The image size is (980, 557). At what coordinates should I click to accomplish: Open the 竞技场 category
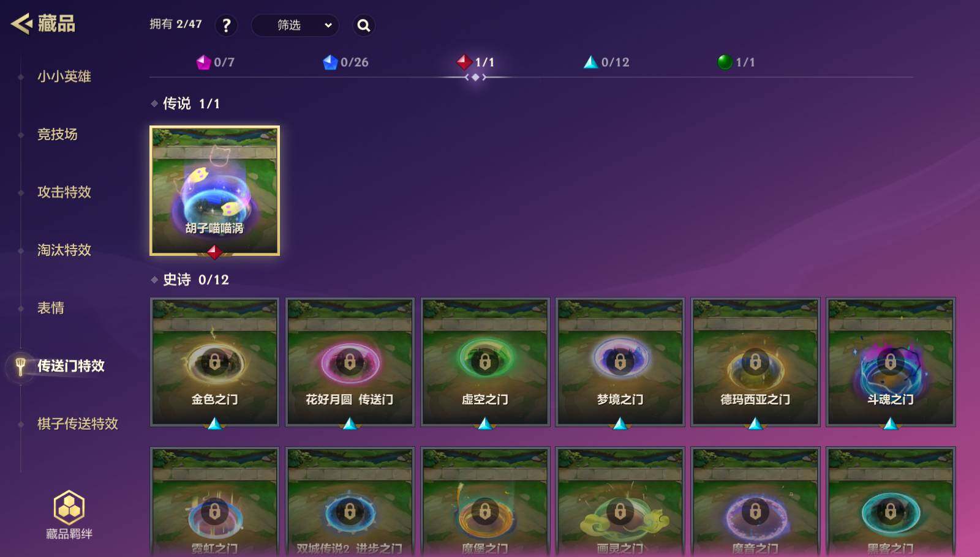click(x=58, y=134)
